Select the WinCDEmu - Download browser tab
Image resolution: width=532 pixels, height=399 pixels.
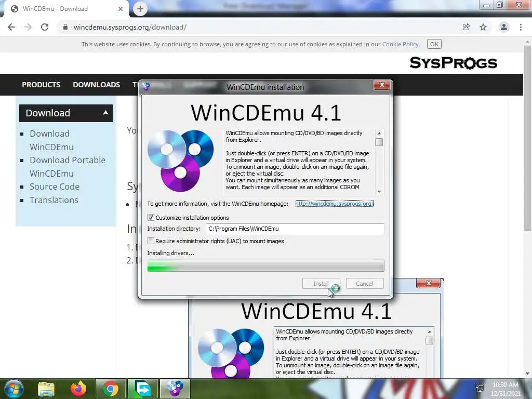(x=66, y=9)
